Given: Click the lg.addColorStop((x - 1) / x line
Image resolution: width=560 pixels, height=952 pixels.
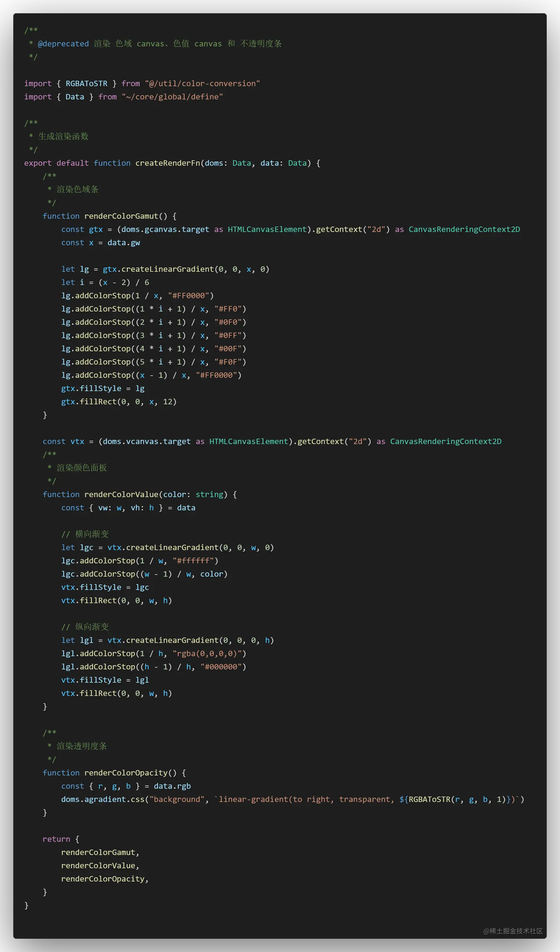Looking at the screenshot, I should coord(151,375).
